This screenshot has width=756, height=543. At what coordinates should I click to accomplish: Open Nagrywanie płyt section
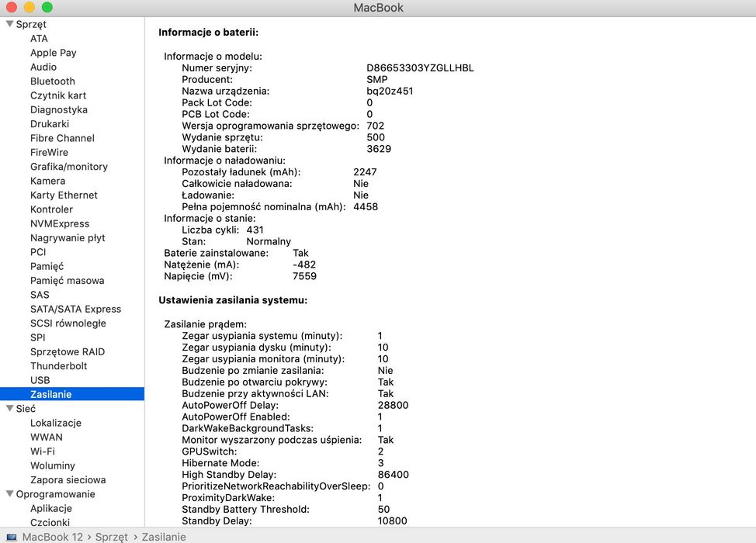(68, 237)
